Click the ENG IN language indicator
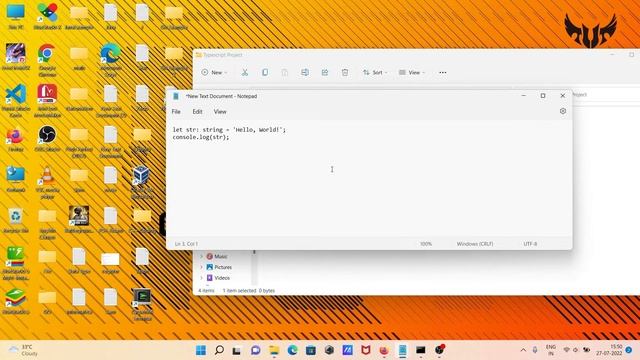Image resolution: width=640 pixels, height=360 pixels. coord(551,350)
